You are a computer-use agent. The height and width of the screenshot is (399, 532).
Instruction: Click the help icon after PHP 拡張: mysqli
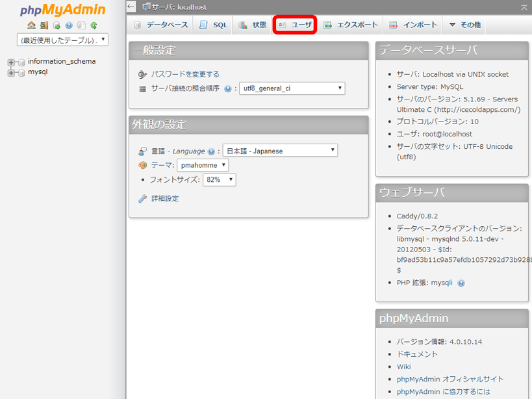coord(461,283)
